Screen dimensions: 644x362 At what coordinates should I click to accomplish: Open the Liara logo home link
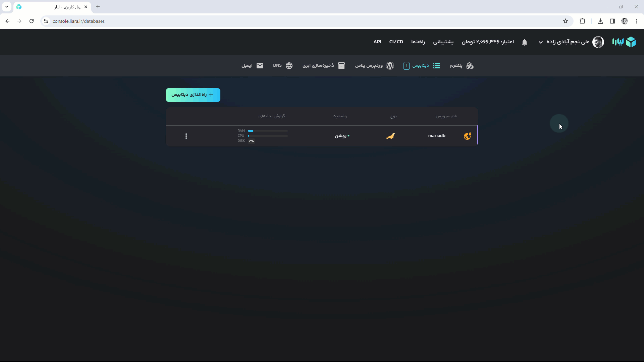624,42
